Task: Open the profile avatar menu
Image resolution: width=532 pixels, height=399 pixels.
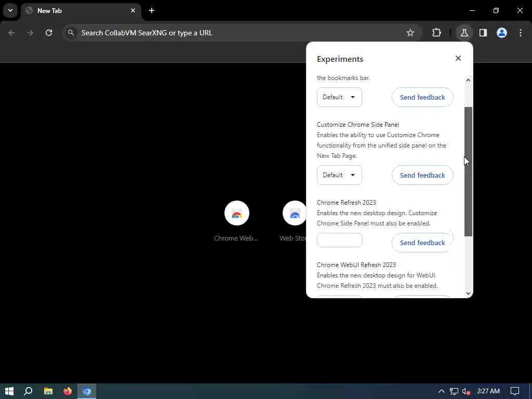Action: click(x=502, y=33)
